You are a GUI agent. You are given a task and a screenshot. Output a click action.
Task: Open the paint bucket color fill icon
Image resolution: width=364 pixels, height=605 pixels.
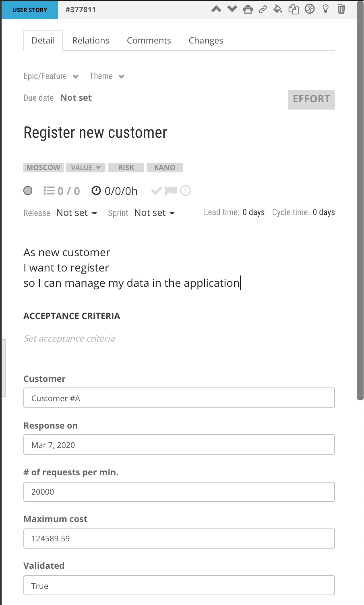(278, 9)
